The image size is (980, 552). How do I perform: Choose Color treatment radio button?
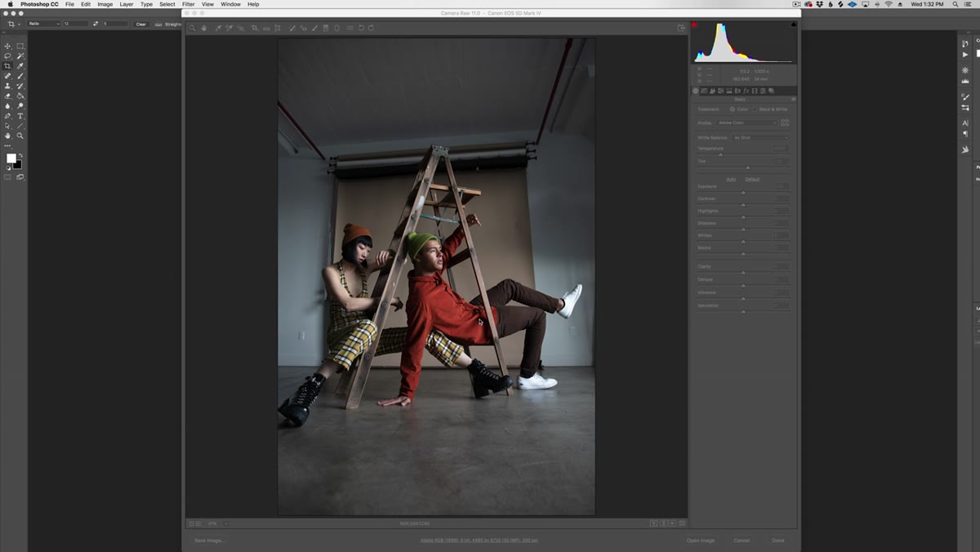point(733,109)
